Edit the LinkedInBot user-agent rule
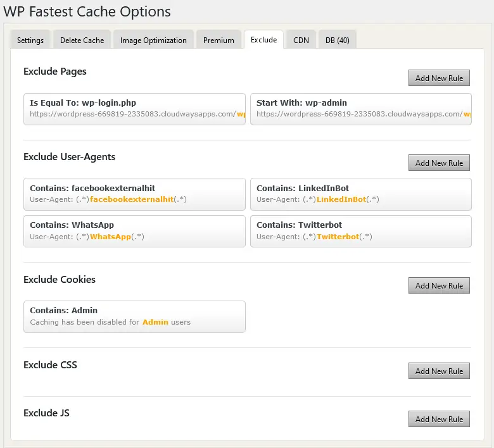The image size is (494, 448). pos(360,194)
